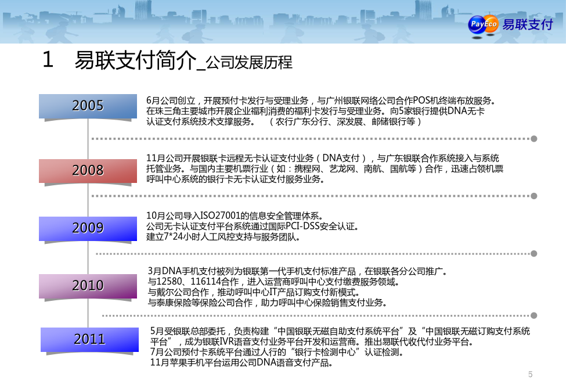Click the "易联支付" brand text beside logo

point(527,24)
